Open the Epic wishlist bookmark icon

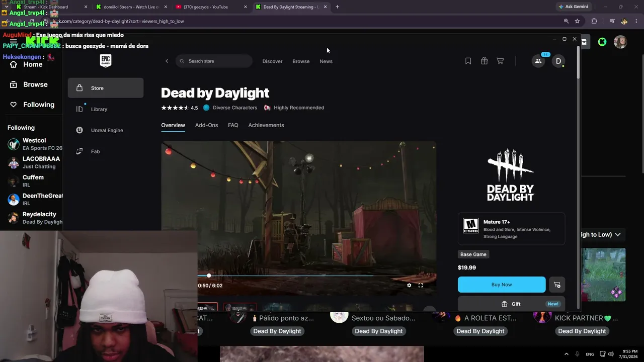point(468,61)
